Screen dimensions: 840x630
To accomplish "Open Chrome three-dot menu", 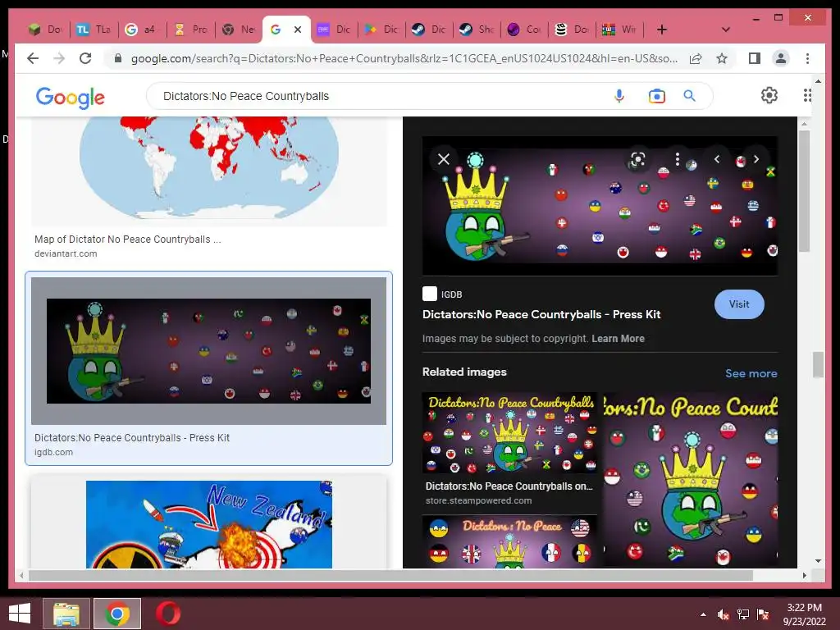I will (807, 58).
